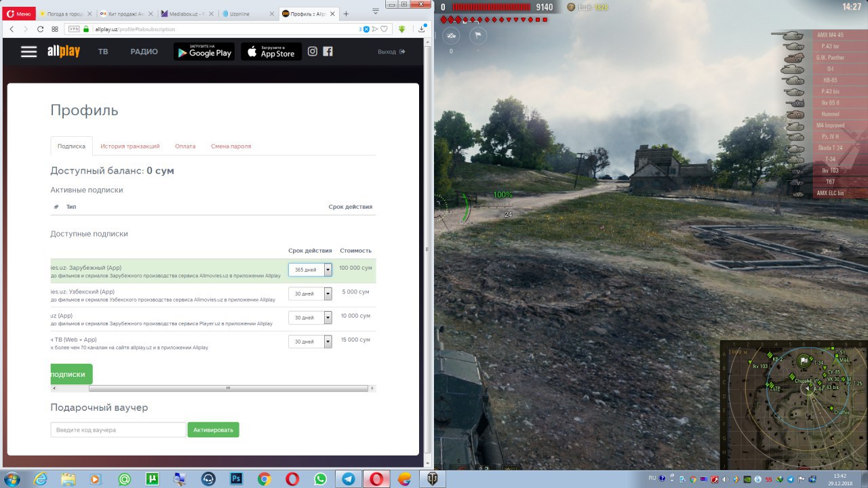Viewport: 868px width, 488px height.
Task: Click the horizontal scrollbar thumb in subscriptions table
Action: click(228, 388)
